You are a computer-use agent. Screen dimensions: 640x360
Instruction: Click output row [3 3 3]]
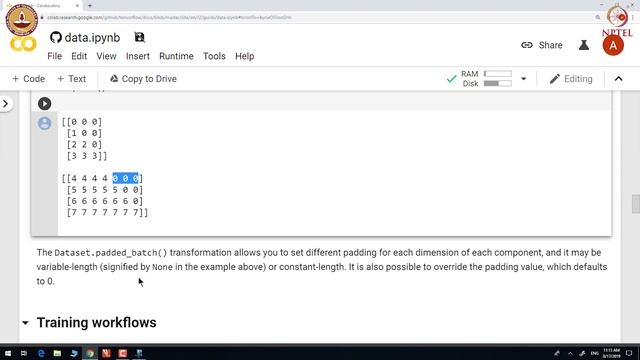tap(87, 156)
